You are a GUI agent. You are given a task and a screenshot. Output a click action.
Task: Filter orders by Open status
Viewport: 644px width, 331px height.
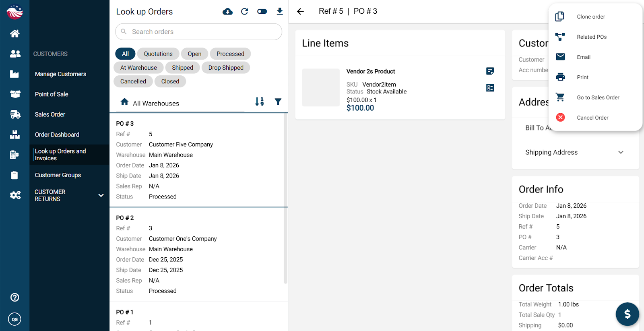[x=194, y=54]
